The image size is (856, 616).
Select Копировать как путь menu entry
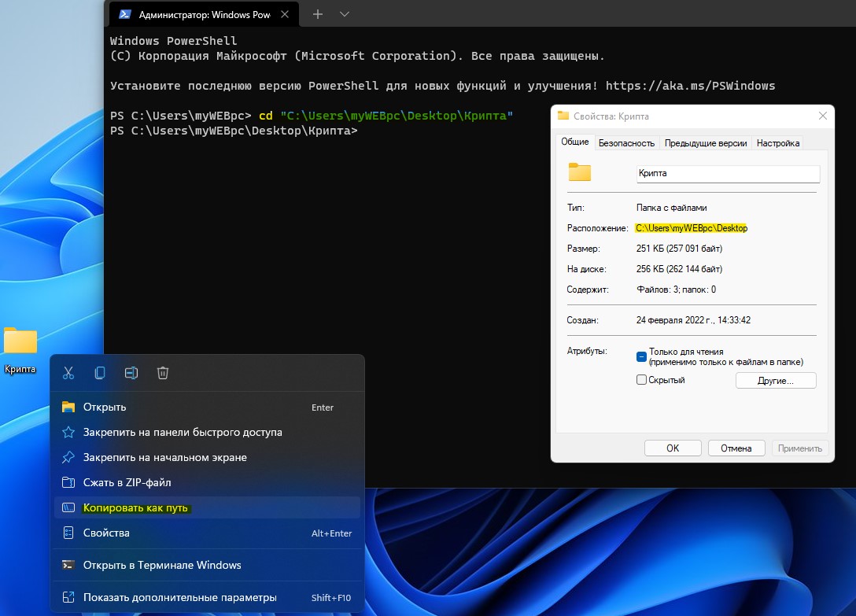[208, 507]
